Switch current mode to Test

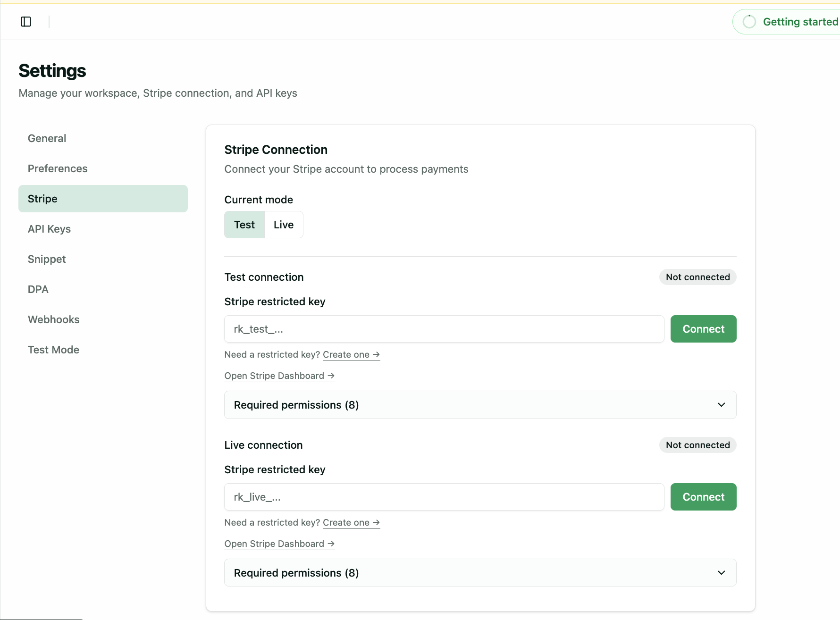pyautogui.click(x=244, y=225)
